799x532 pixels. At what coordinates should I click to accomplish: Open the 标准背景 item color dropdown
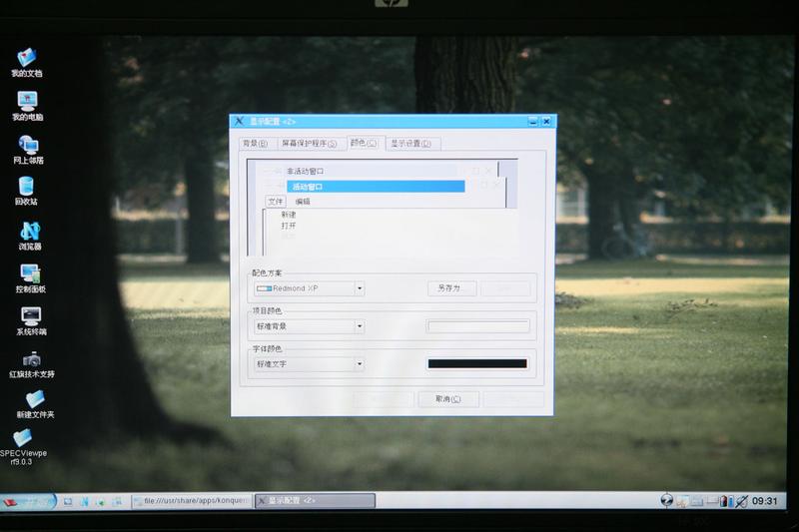pos(309,326)
